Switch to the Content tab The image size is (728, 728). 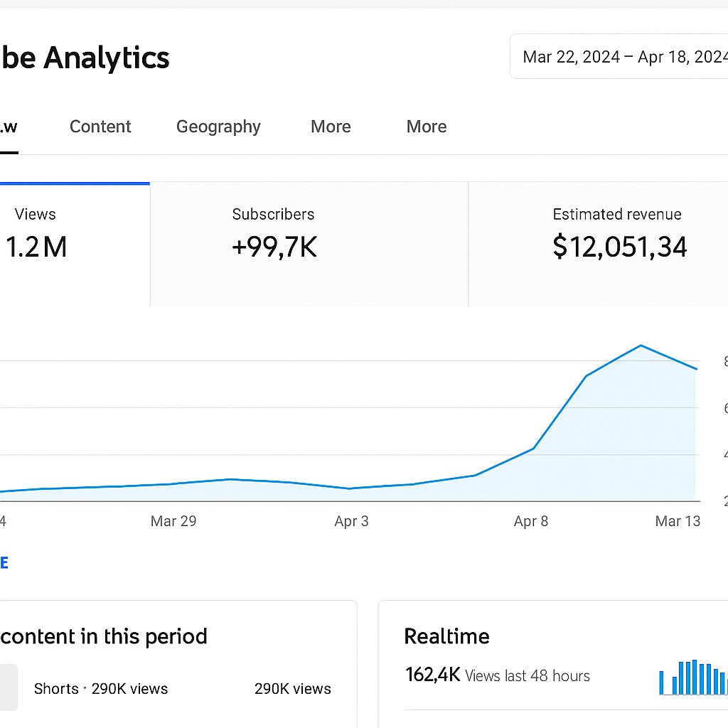tap(100, 127)
